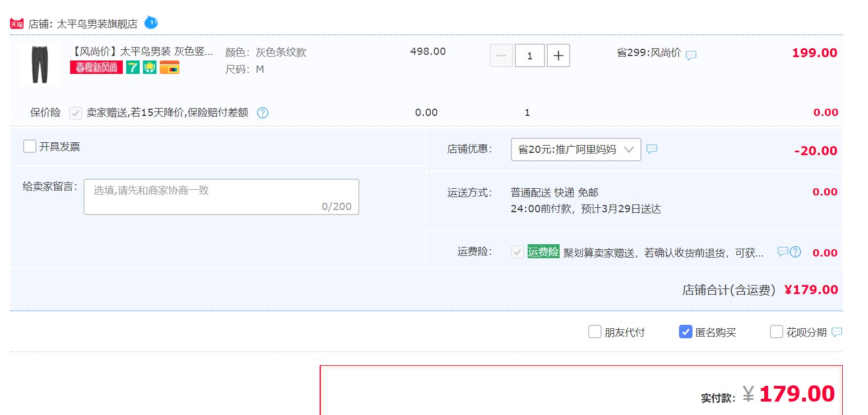868x415 pixels.
Task: Click the 给卖家留言 message text box
Action: click(221, 197)
